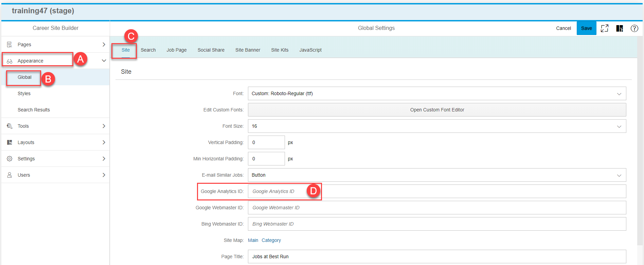Open the Main site map link
644x265 pixels.
click(x=253, y=240)
